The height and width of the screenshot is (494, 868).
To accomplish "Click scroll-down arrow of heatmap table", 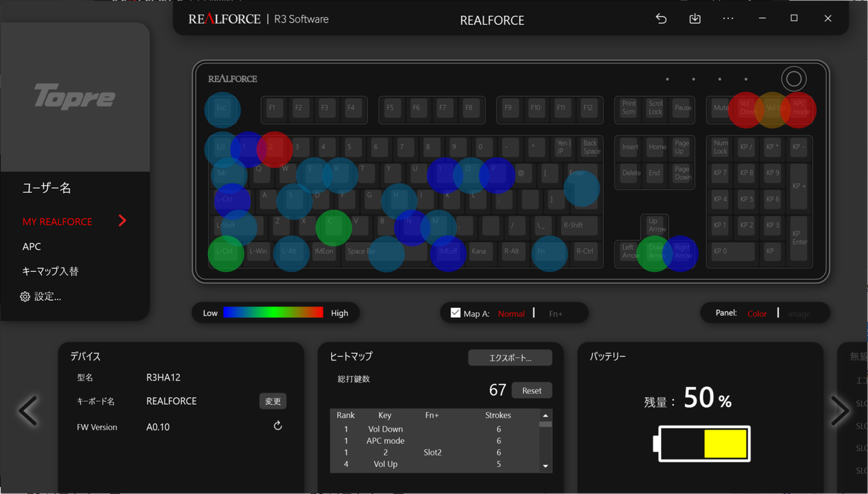I will point(546,466).
